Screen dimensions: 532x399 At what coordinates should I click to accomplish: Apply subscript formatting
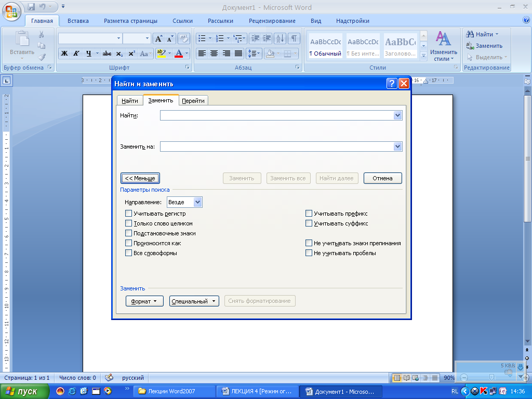(119, 54)
